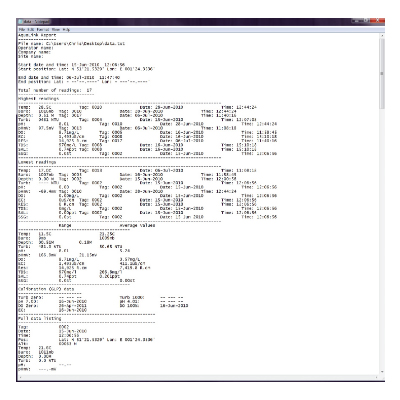Click the horizontal scrollbar left arrow
400x400 pixels.
[21, 378]
